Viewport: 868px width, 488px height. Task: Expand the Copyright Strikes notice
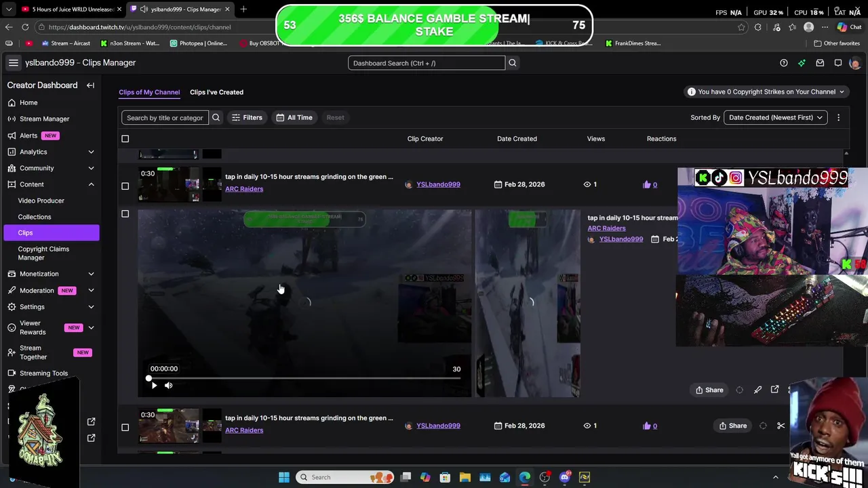point(766,91)
